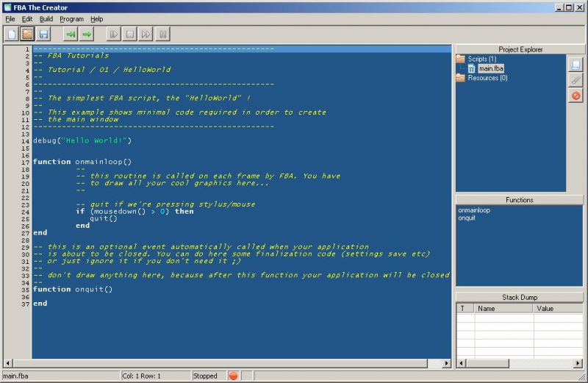The height and width of the screenshot is (383, 588).
Task: Click the plain green arrow run icon
Action: [87, 34]
